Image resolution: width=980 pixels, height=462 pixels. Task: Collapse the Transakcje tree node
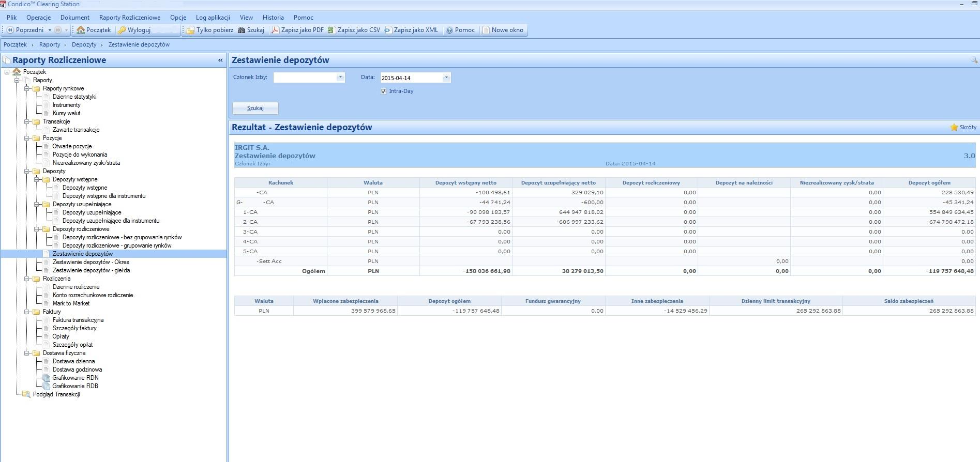27,121
